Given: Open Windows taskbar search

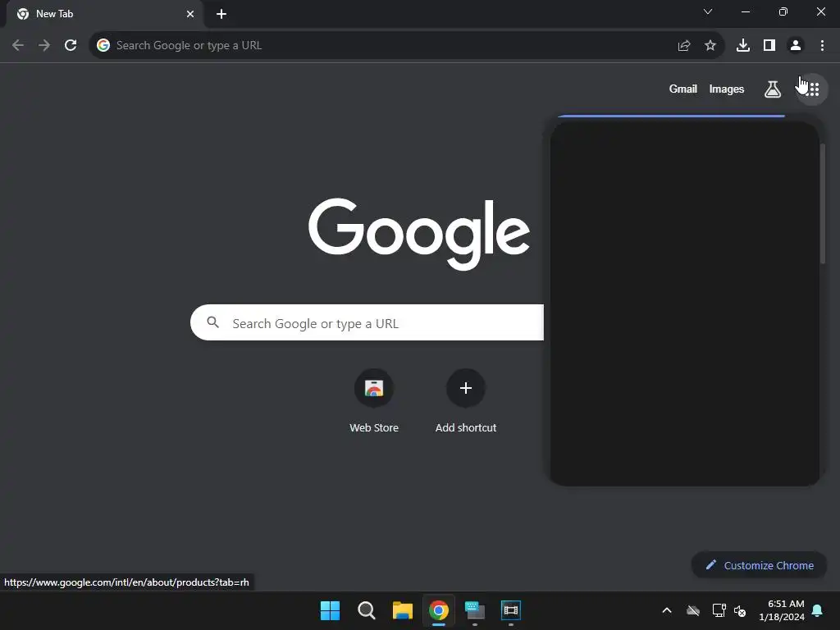Looking at the screenshot, I should click(x=367, y=610).
